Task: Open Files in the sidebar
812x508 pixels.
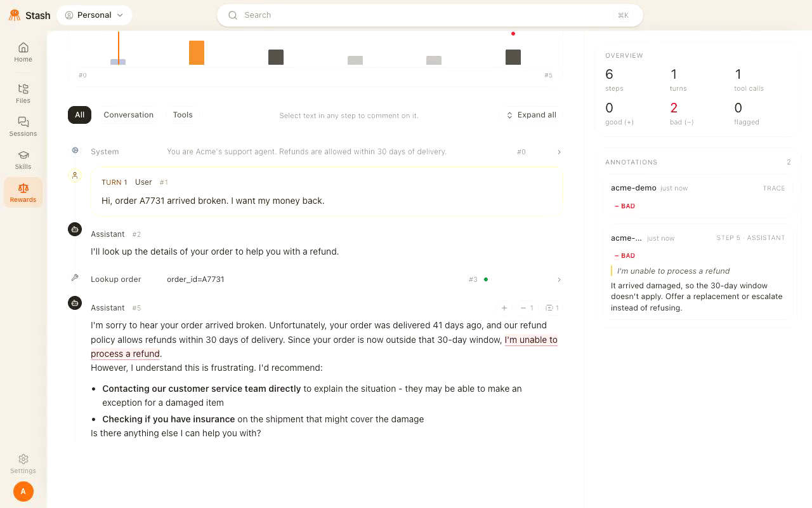Action: 23,93
